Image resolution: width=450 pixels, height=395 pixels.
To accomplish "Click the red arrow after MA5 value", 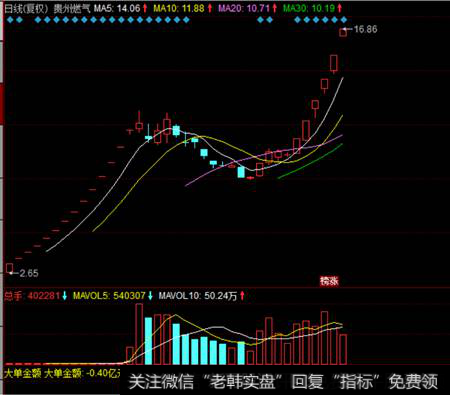I will (145, 8).
